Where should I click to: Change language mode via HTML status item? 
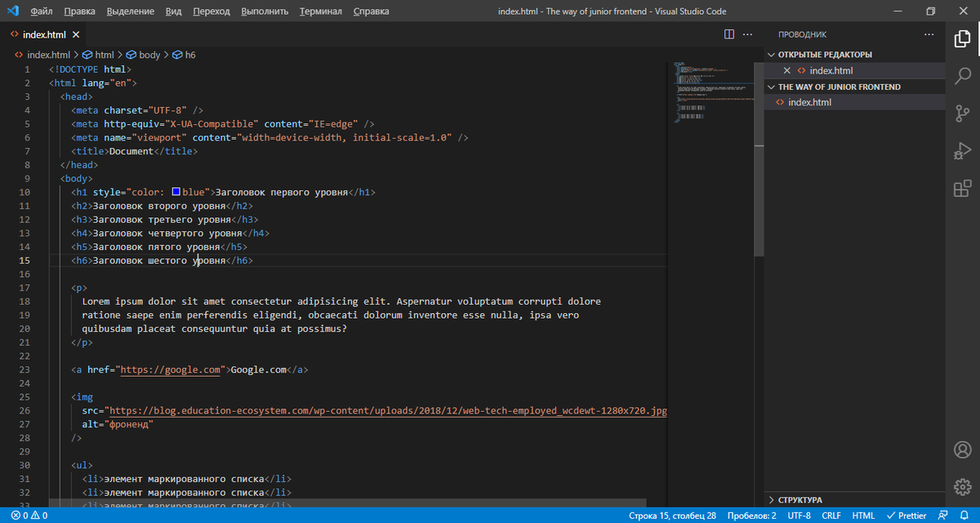(x=863, y=516)
